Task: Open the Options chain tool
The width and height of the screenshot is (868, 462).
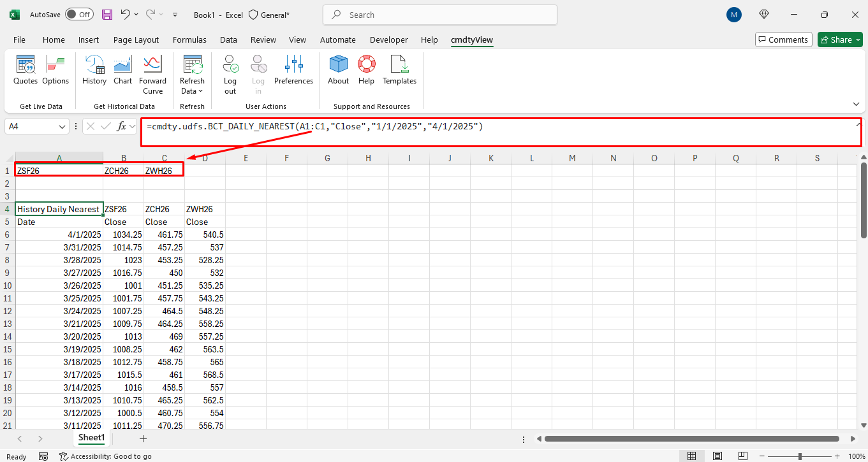Action: 55,70
